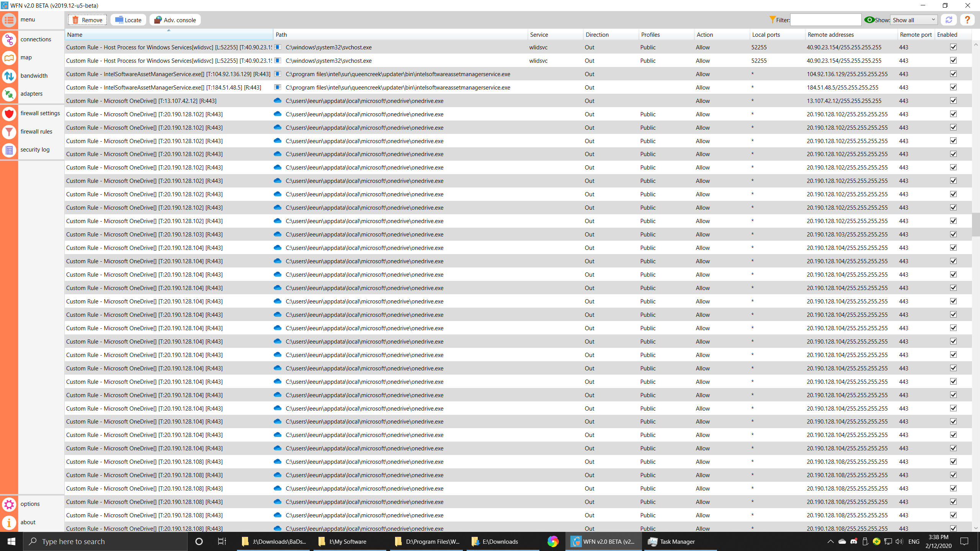Click the help question mark icon
The height and width of the screenshot is (551, 980).
click(967, 20)
